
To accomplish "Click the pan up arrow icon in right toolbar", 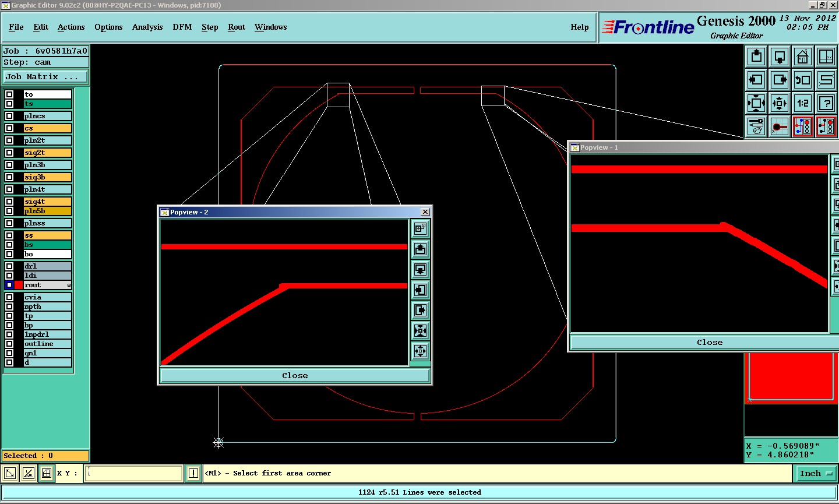I will 756,57.
